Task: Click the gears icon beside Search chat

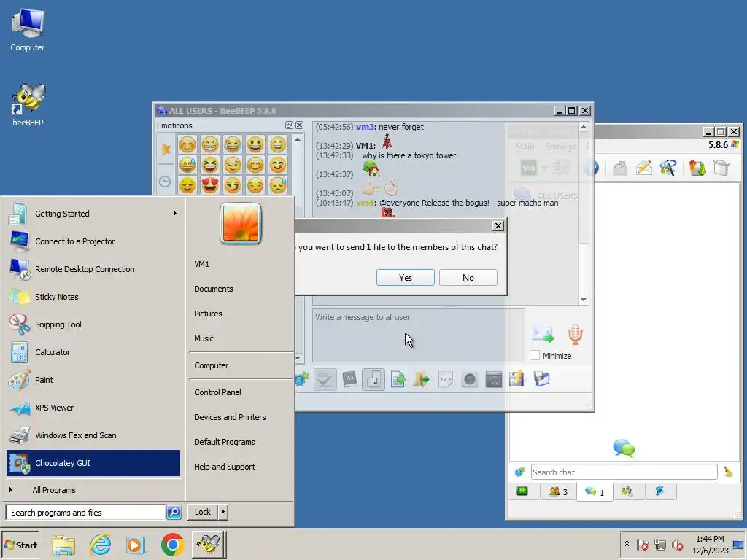Action: pos(519,472)
